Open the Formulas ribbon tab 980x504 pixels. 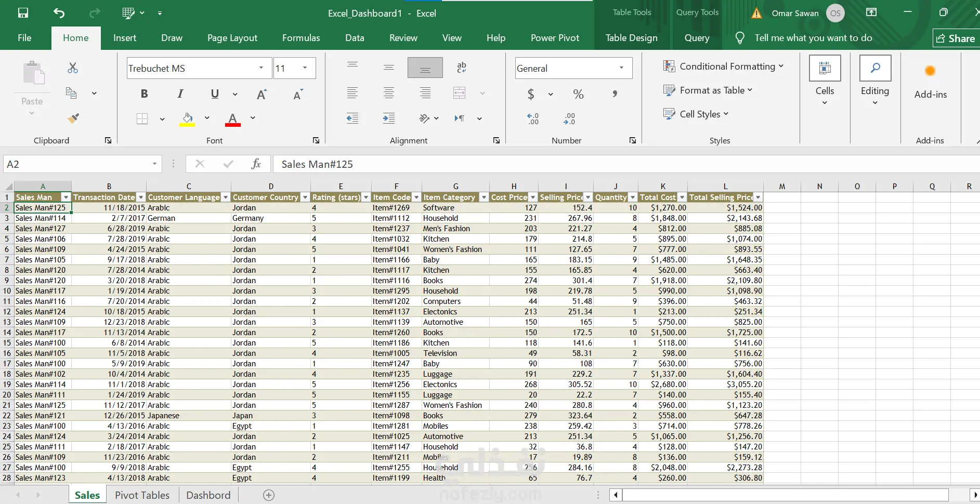pos(301,38)
